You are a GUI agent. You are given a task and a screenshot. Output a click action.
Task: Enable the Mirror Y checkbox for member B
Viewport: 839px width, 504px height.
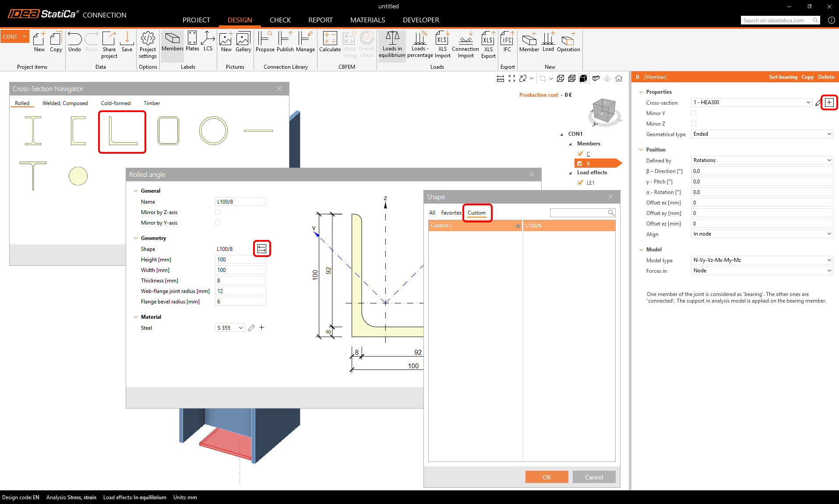click(x=694, y=113)
